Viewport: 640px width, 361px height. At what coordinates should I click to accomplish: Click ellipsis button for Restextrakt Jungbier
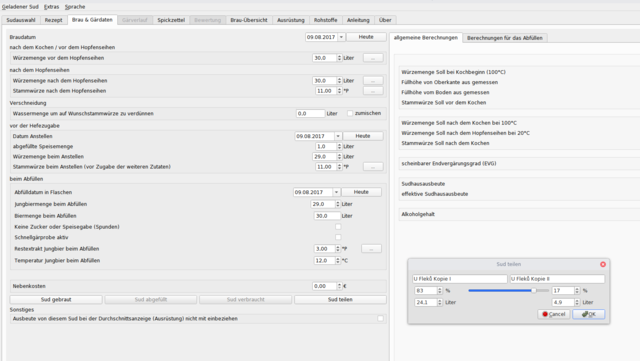pyautogui.click(x=371, y=249)
